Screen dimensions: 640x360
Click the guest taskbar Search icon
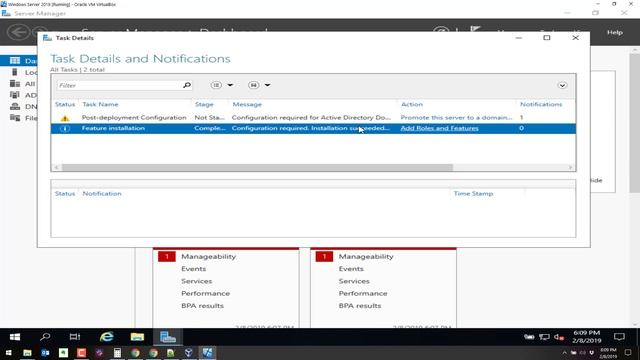(x=45, y=337)
